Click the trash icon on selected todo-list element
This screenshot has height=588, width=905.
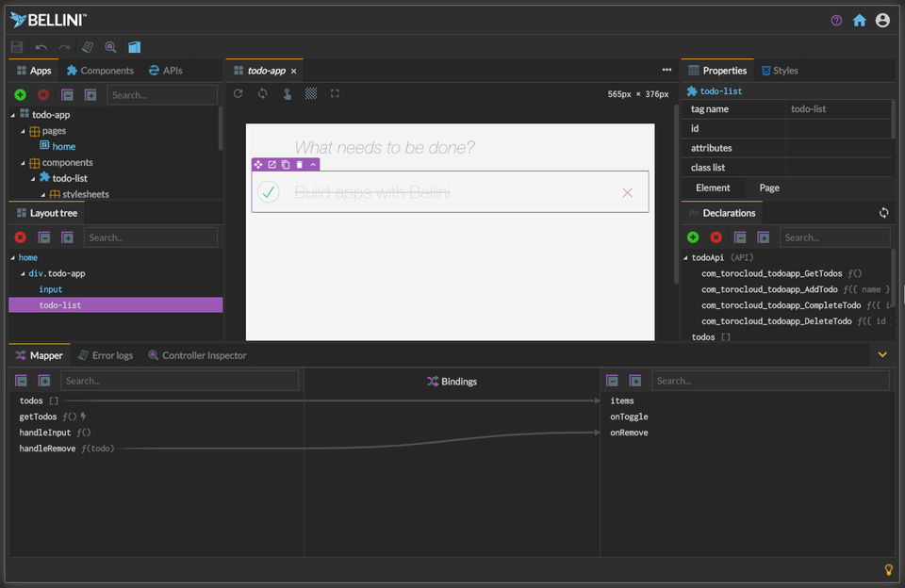pyautogui.click(x=300, y=165)
